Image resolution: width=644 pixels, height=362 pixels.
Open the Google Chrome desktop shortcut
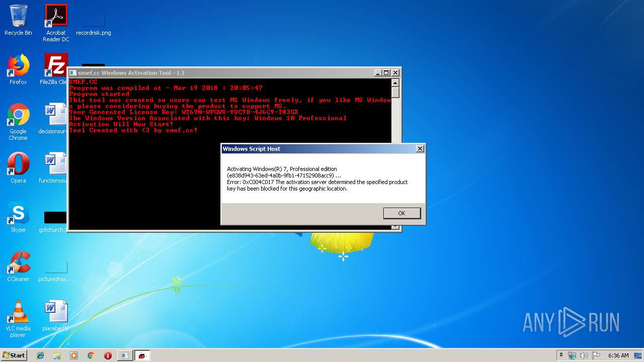(18, 122)
